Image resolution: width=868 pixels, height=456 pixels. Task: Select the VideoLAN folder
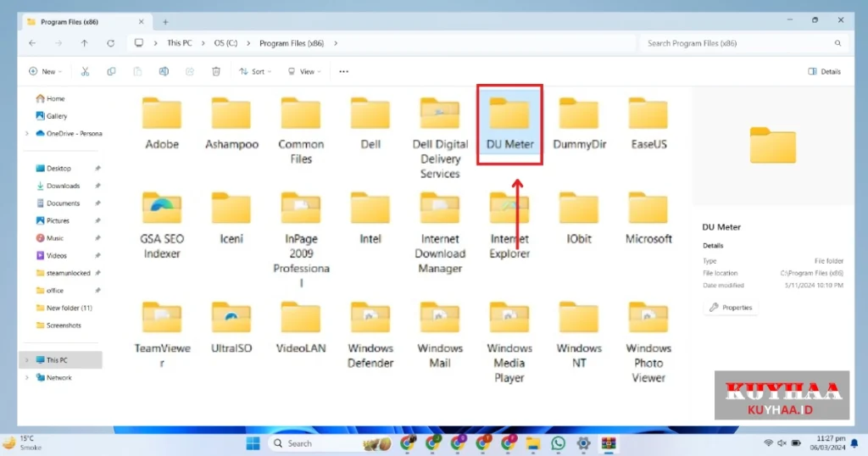(301, 327)
